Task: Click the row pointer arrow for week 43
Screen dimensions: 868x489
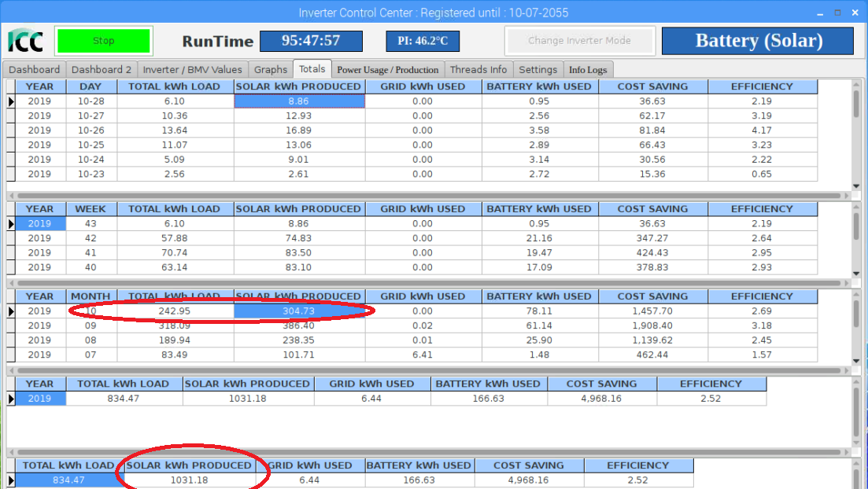Action: pos(11,224)
